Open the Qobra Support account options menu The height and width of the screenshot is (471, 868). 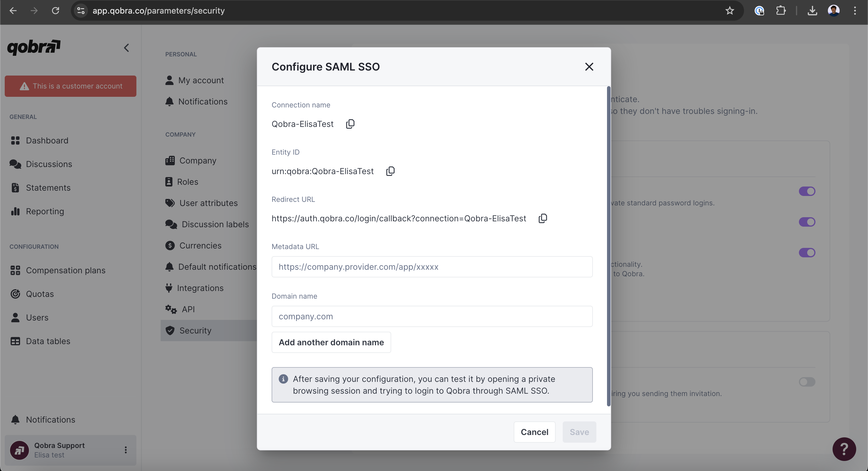(x=126, y=450)
